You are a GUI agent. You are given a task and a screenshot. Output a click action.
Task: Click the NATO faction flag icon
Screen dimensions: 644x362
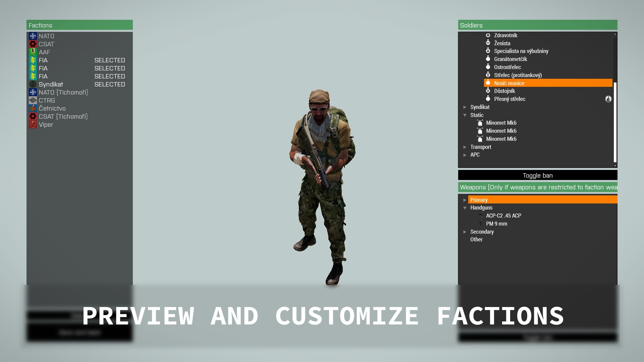[33, 36]
